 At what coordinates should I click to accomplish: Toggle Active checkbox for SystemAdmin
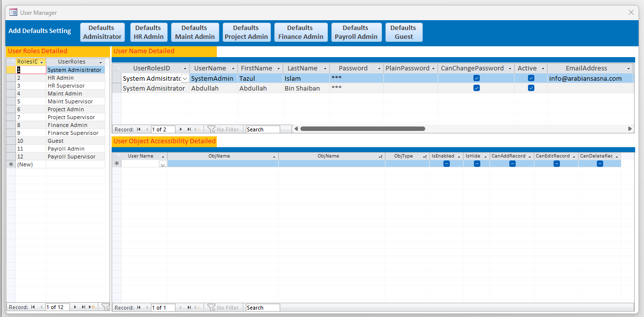[x=531, y=78]
